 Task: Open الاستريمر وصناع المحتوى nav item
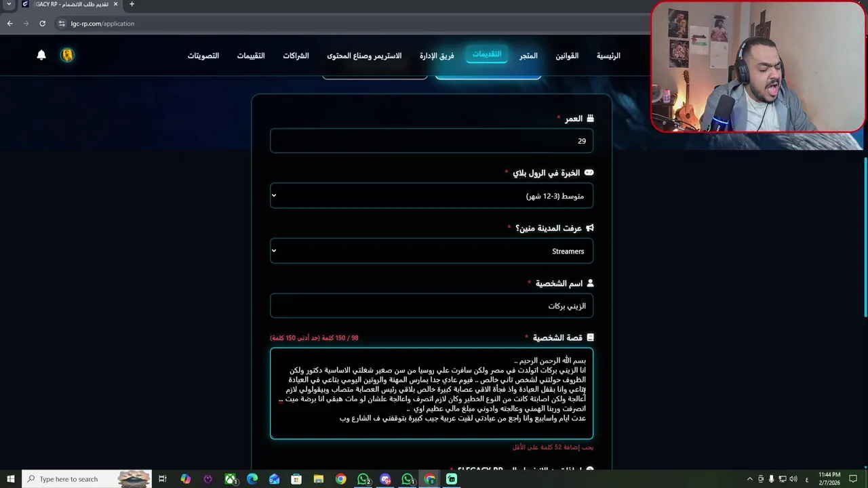point(364,56)
